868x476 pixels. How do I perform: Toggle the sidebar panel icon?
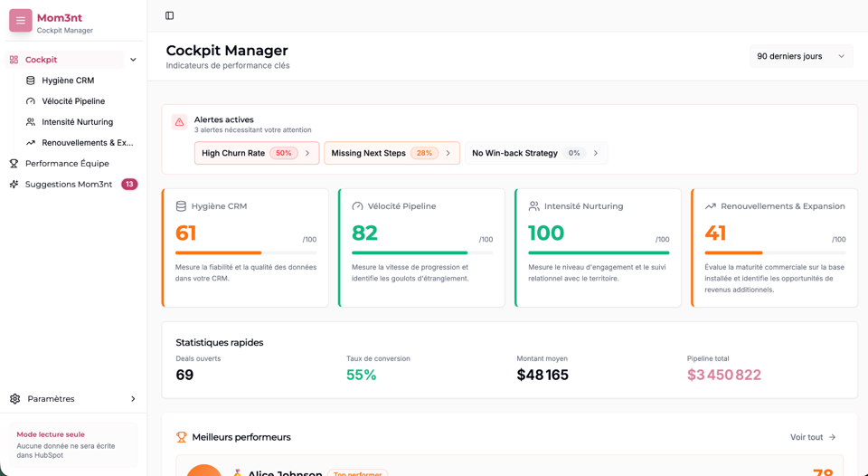[170, 16]
